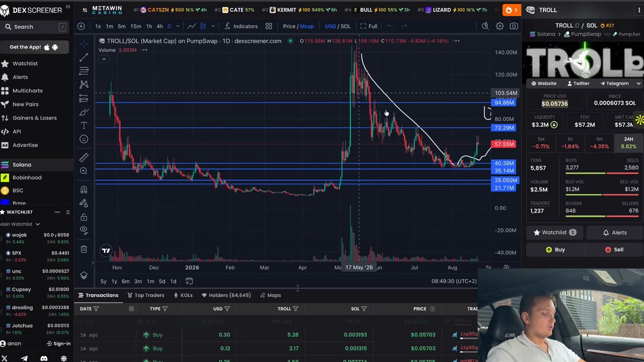Viewport: 644px width, 362px height.
Task: Activate the chart zoom-in tool
Action: tap(84, 171)
